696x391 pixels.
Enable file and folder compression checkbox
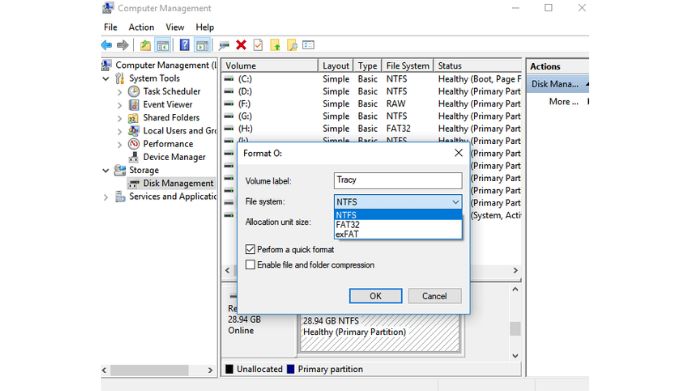(250, 265)
